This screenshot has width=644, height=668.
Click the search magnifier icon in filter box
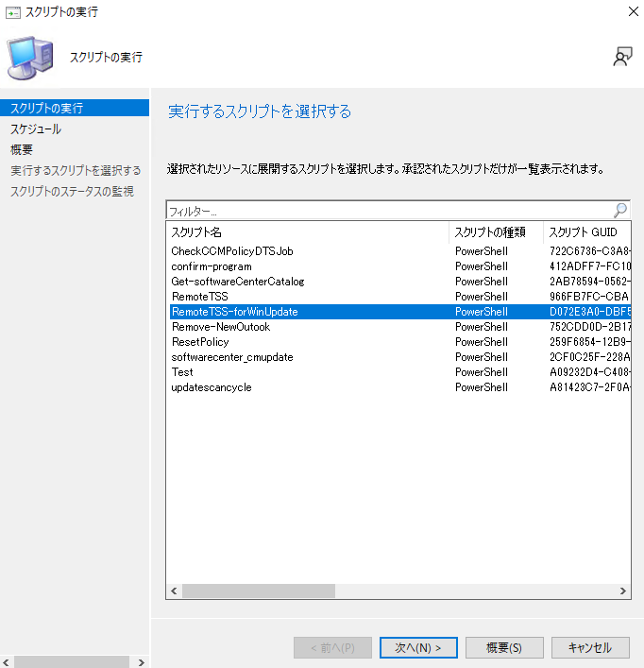click(x=620, y=211)
